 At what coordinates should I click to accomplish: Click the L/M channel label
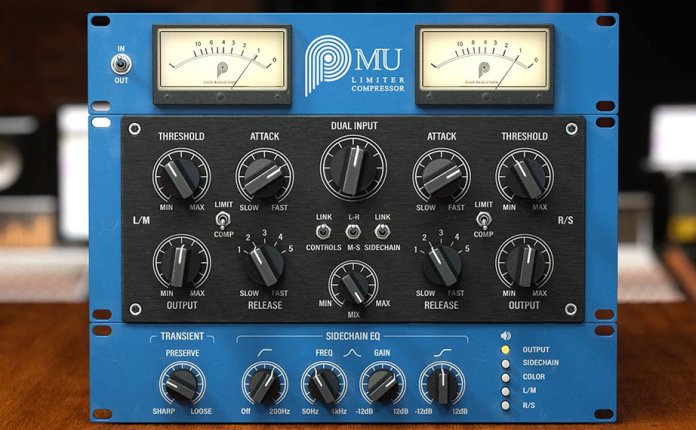[x=141, y=220]
